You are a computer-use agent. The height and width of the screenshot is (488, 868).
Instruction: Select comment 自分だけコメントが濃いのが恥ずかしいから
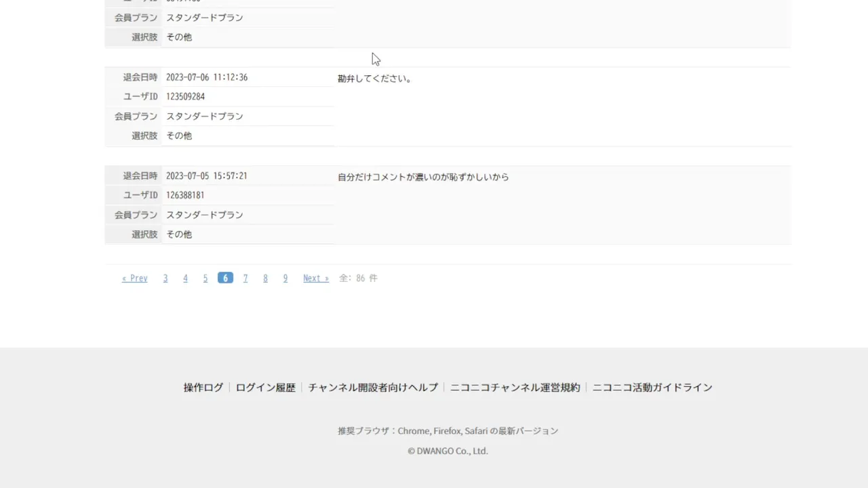pyautogui.click(x=423, y=177)
